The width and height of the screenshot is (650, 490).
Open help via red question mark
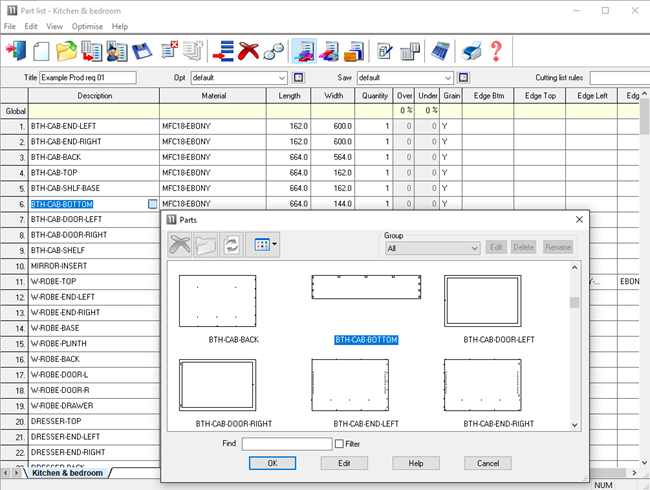(x=495, y=50)
